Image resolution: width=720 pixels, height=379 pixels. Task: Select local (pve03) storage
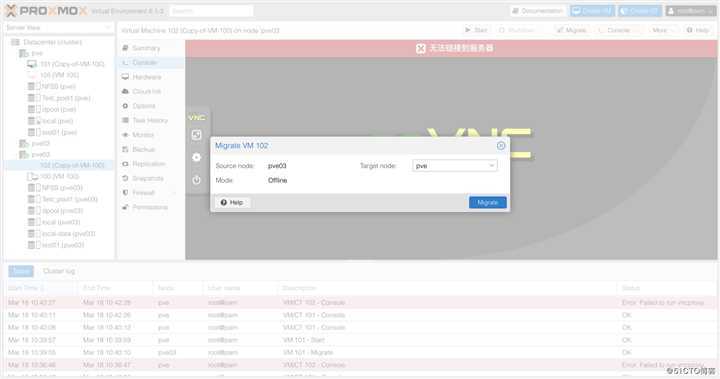tap(61, 222)
